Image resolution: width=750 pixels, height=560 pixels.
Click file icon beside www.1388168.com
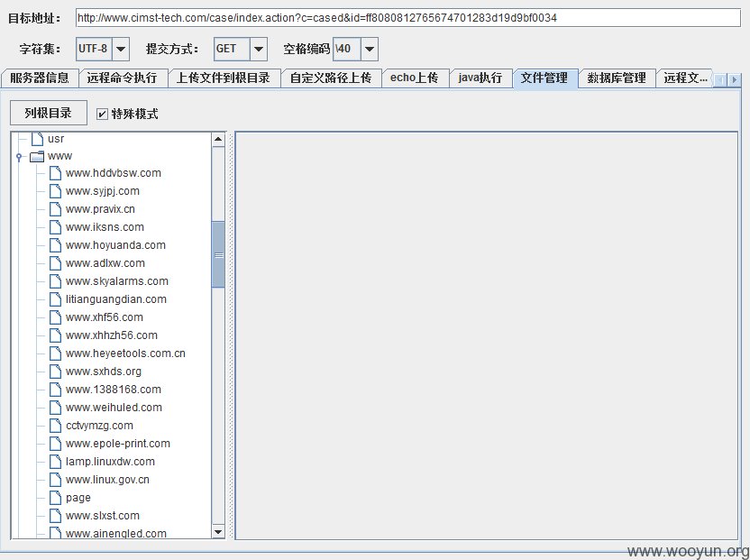[56, 390]
